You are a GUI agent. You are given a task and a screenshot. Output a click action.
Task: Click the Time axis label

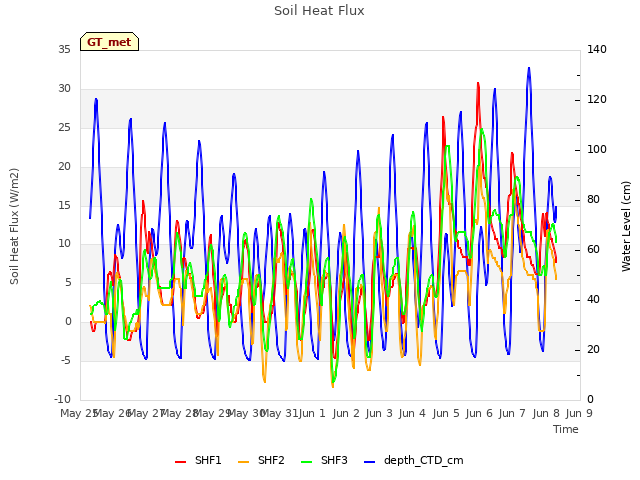[x=566, y=429]
